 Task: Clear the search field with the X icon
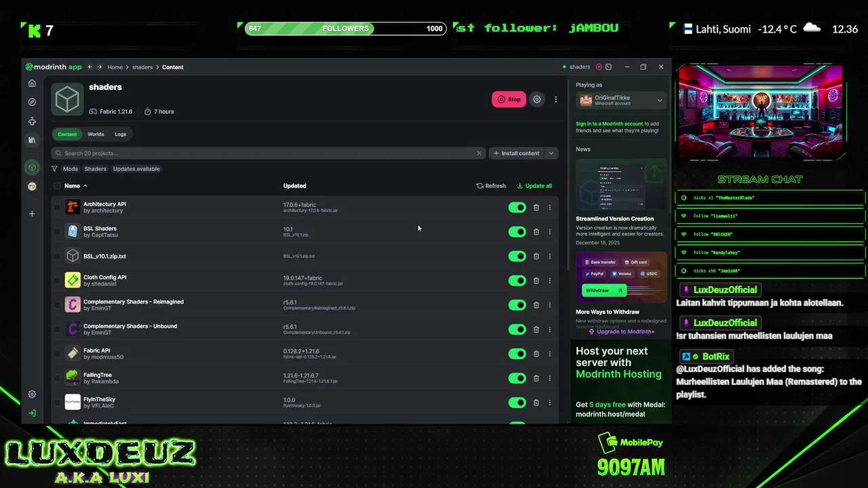479,153
